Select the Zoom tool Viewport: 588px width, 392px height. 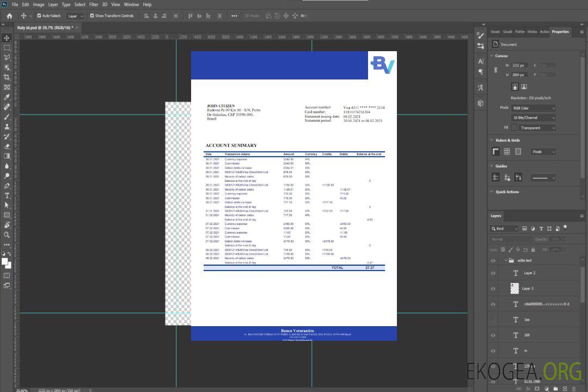click(7, 235)
